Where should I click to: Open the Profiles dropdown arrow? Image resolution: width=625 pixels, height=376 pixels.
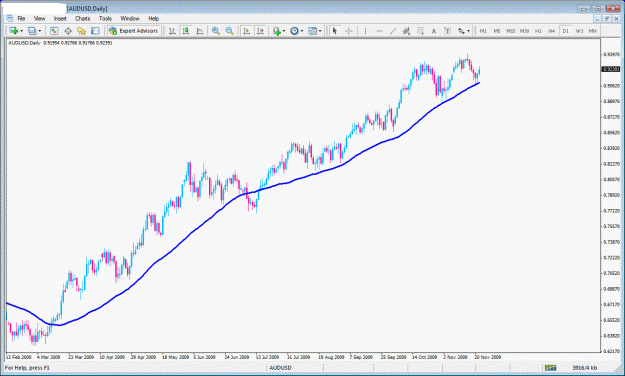tap(40, 31)
